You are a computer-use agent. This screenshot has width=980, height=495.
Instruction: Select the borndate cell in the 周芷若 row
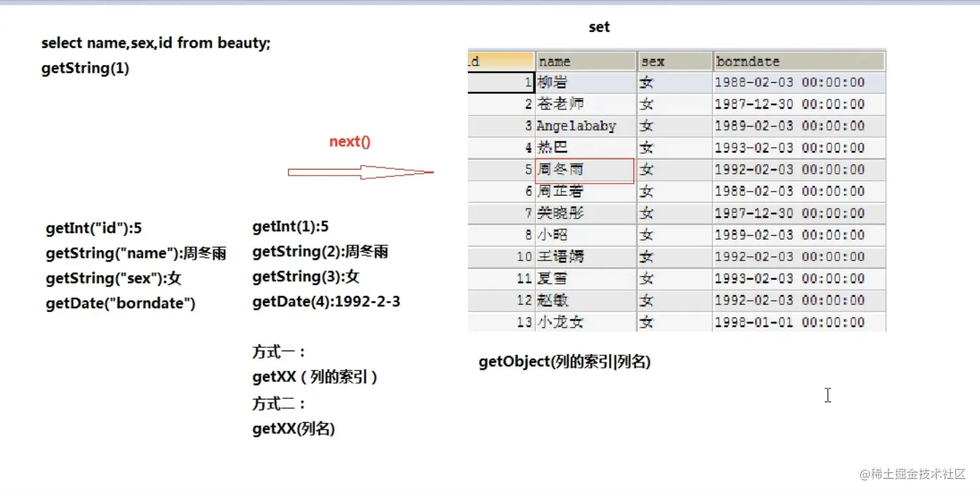pos(799,192)
